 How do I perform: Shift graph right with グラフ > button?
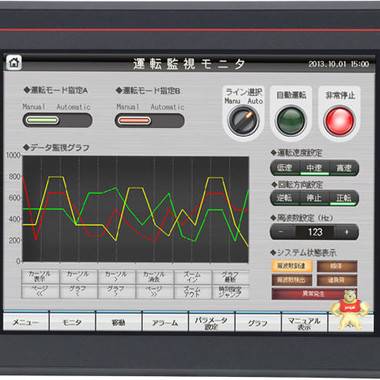[x=116, y=291]
